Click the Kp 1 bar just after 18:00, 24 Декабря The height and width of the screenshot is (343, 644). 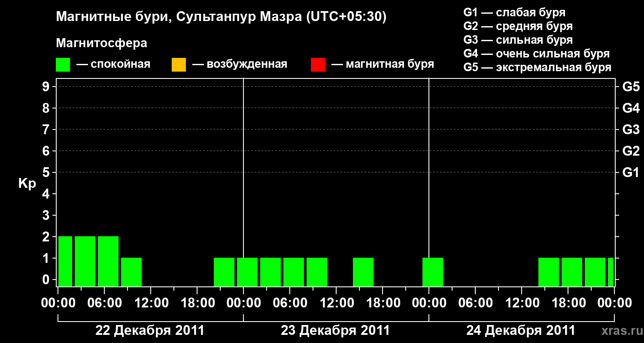click(x=572, y=272)
